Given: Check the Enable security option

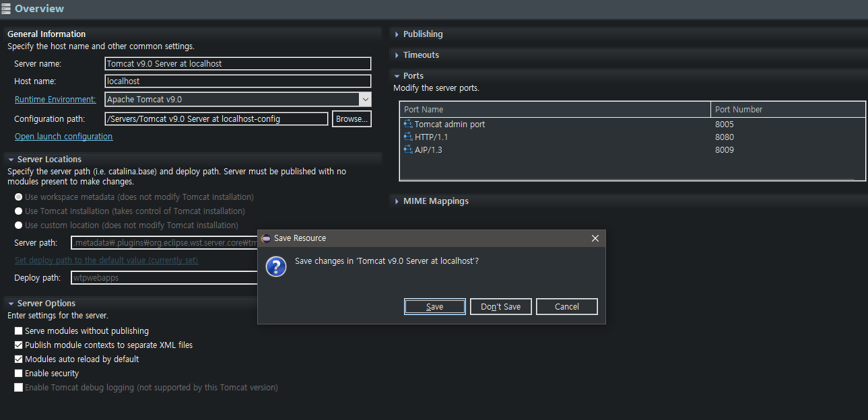Looking at the screenshot, I should click(x=19, y=374).
